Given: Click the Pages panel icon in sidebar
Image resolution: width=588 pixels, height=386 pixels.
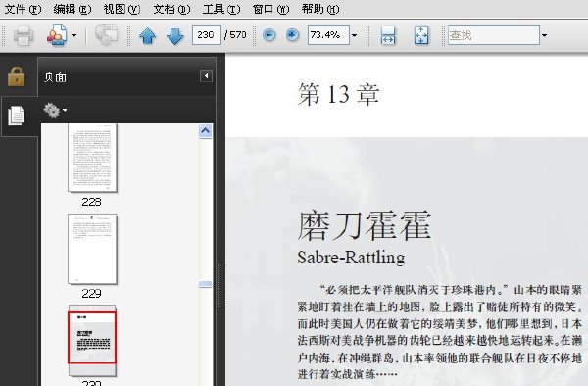Looking at the screenshot, I should pos(16,116).
